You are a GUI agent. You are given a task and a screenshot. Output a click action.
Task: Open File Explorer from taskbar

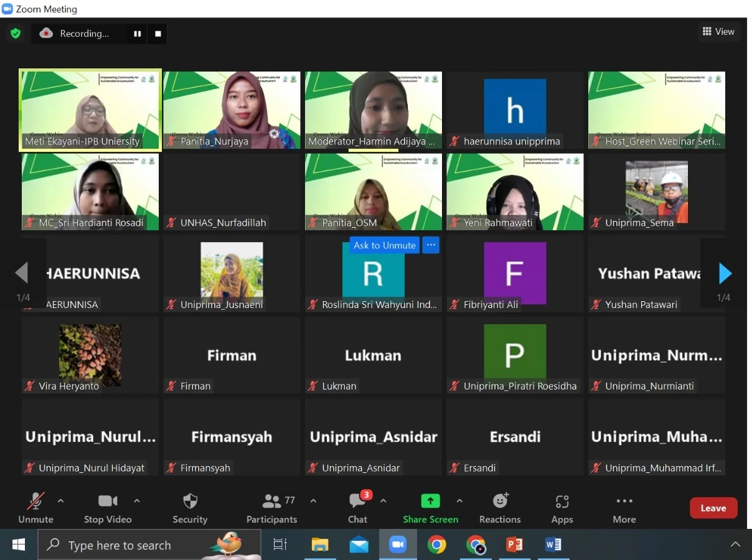[x=320, y=545]
